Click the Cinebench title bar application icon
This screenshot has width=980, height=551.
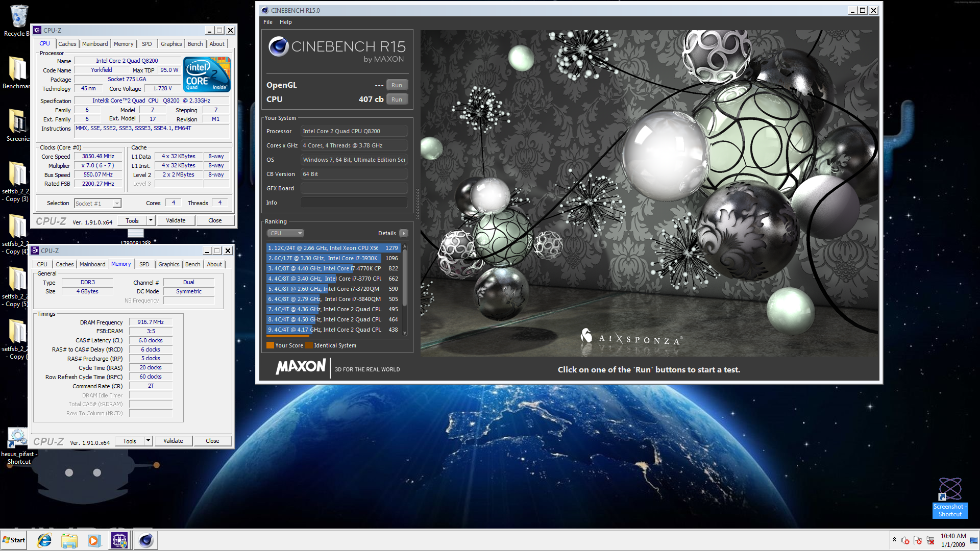pos(264,10)
